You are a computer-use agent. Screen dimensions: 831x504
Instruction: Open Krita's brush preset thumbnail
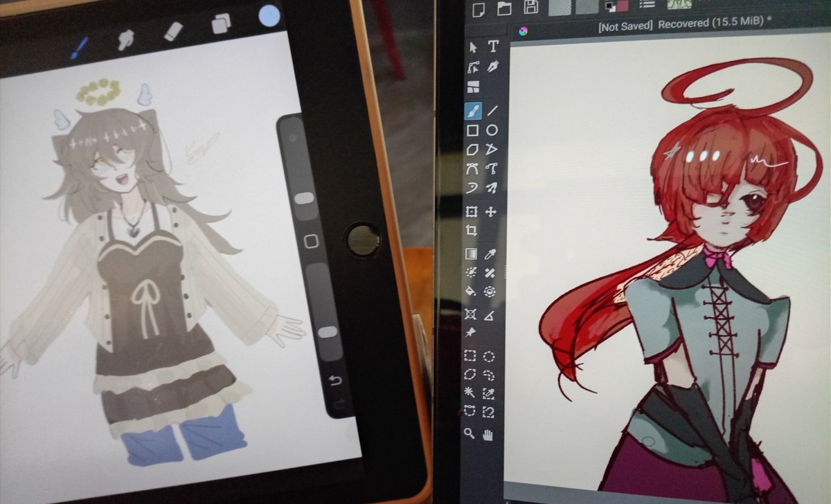pyautogui.click(x=680, y=4)
